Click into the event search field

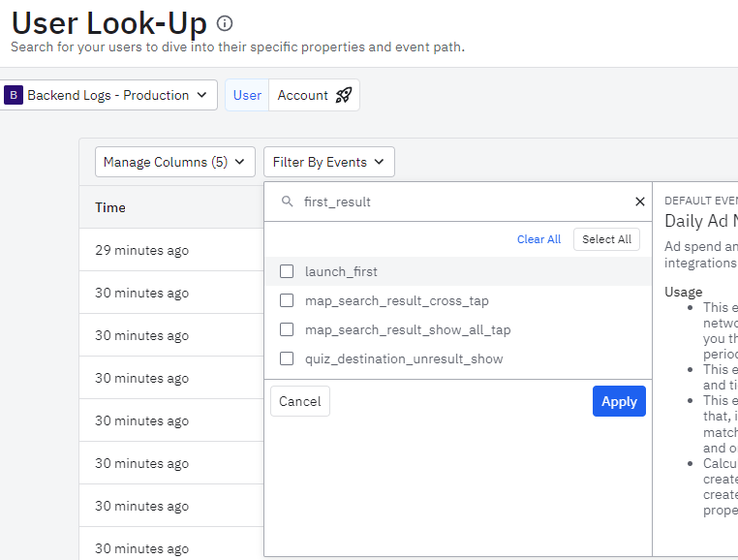[465, 202]
